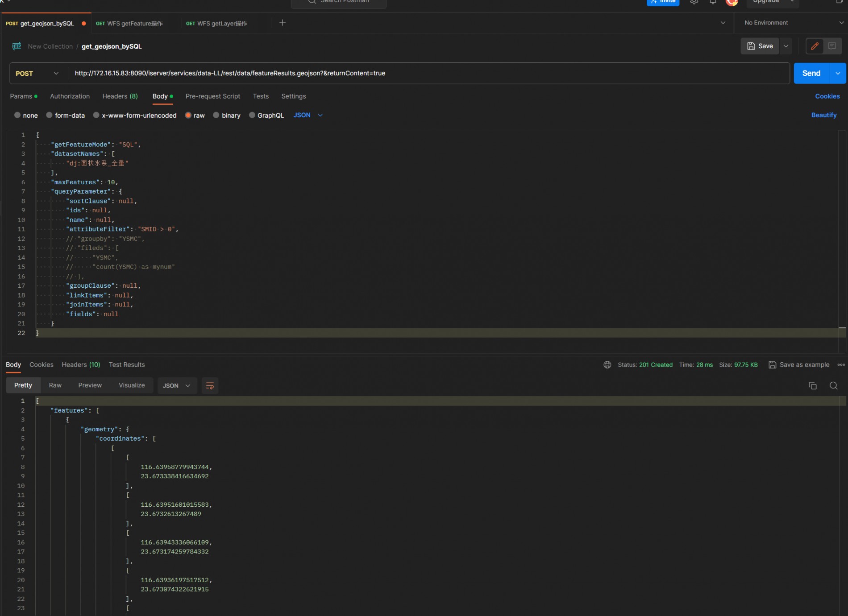Open response Headers (10) tab
The width and height of the screenshot is (848, 616).
81,365
